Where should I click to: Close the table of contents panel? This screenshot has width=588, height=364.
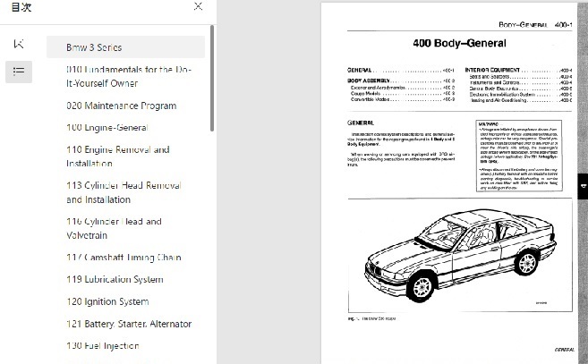click(x=198, y=6)
